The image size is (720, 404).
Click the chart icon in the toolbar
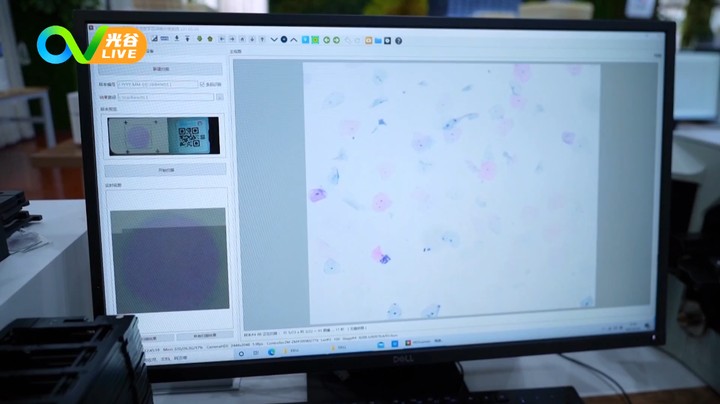tap(155, 39)
